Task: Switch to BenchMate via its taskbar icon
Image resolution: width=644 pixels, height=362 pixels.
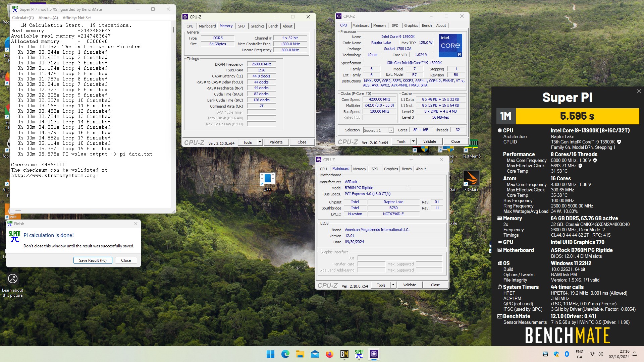Action: click(344, 354)
